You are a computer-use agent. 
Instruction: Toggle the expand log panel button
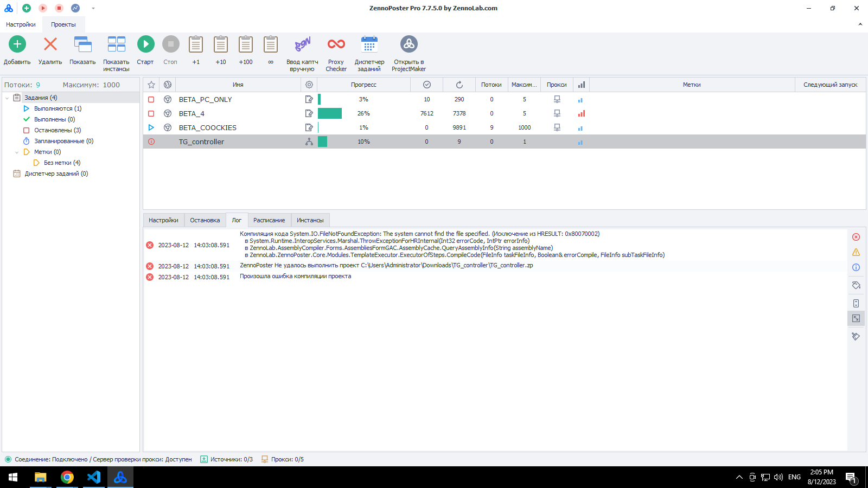click(x=856, y=318)
